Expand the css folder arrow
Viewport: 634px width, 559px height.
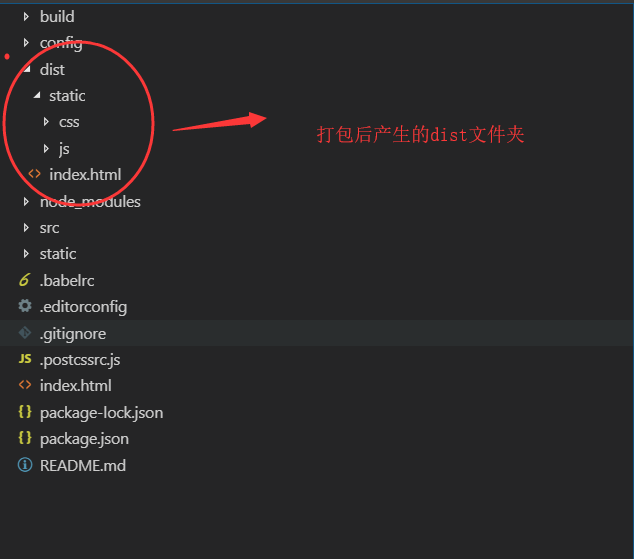[x=46, y=122]
